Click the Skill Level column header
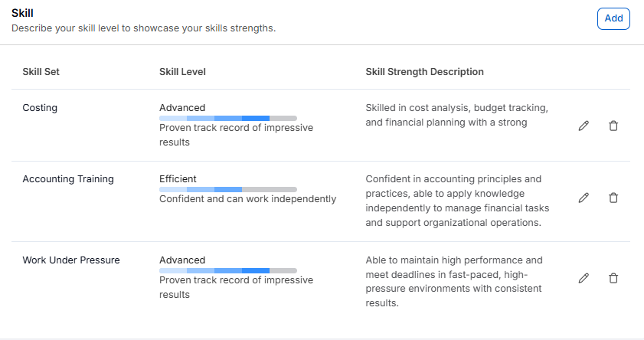The width and height of the screenshot is (644, 340). click(182, 72)
